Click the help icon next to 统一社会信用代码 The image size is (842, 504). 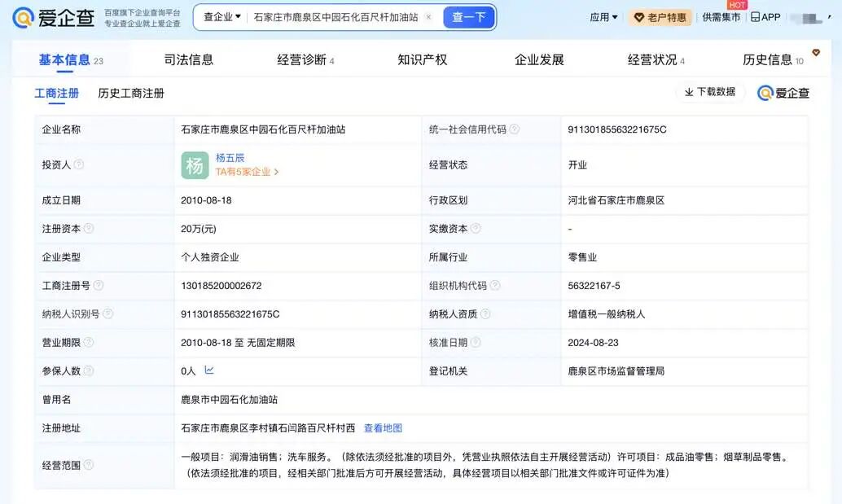click(x=515, y=129)
